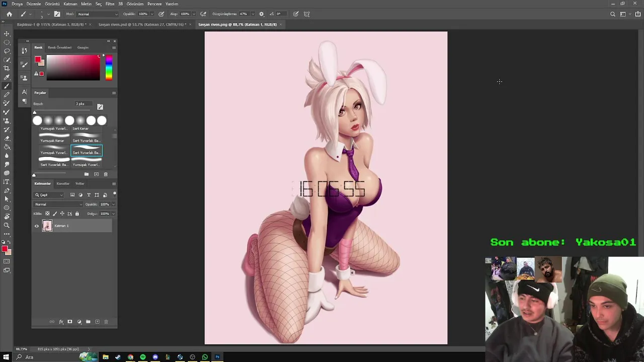Open the Clone Source panel icon
The width and height of the screenshot is (644, 362).
pyautogui.click(x=24, y=77)
